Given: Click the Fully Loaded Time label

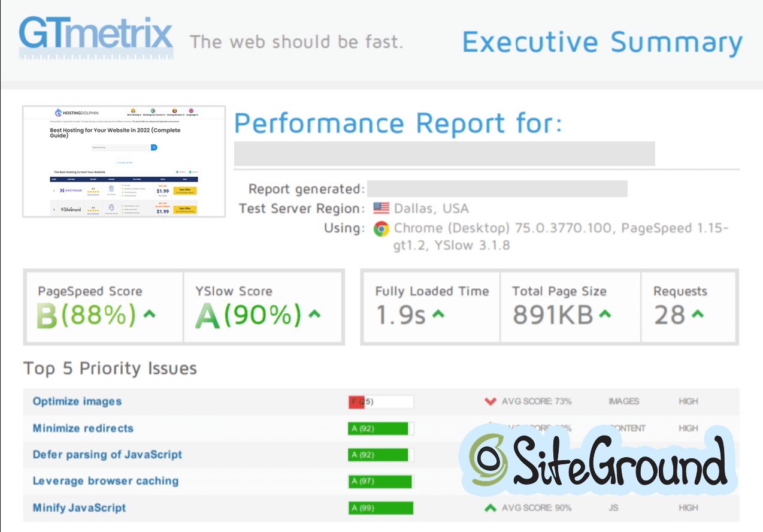Looking at the screenshot, I should tap(432, 291).
